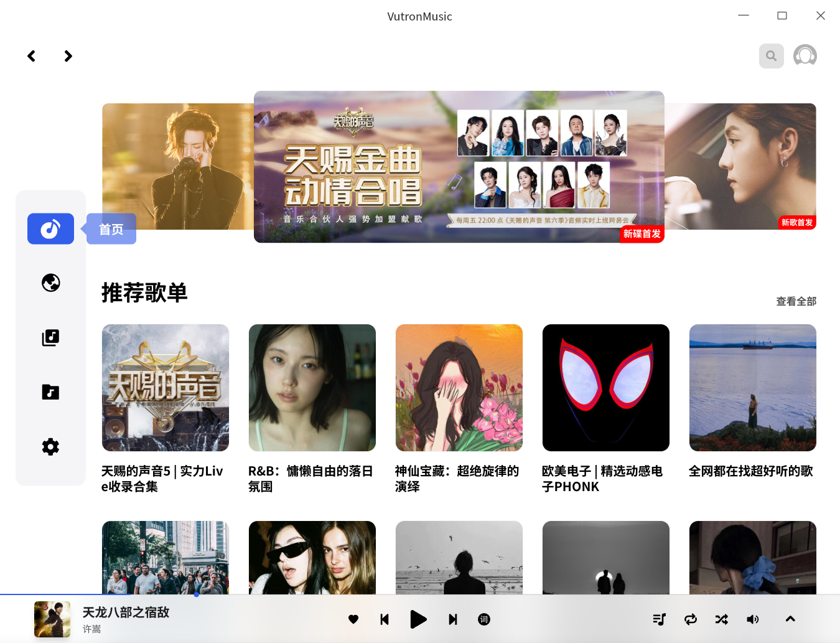Image resolution: width=840 pixels, height=643 pixels.
Task: Click the 神仙宝藏:超绝旋律的演绎 title
Action: [x=457, y=479]
